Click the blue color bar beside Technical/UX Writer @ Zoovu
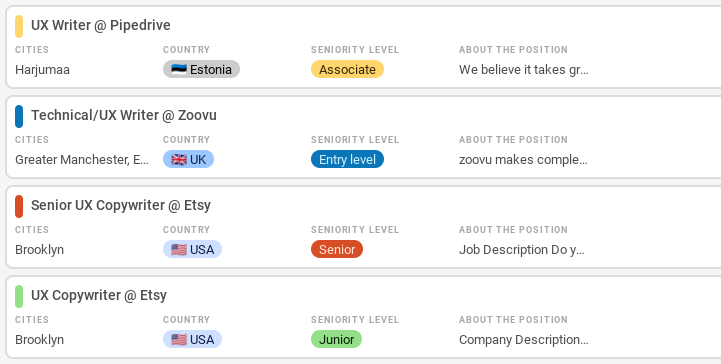Image resolution: width=721 pixels, height=364 pixels. (x=19, y=116)
